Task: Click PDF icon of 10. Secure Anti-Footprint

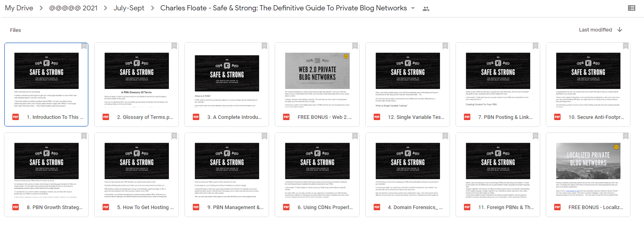Action: (x=557, y=117)
